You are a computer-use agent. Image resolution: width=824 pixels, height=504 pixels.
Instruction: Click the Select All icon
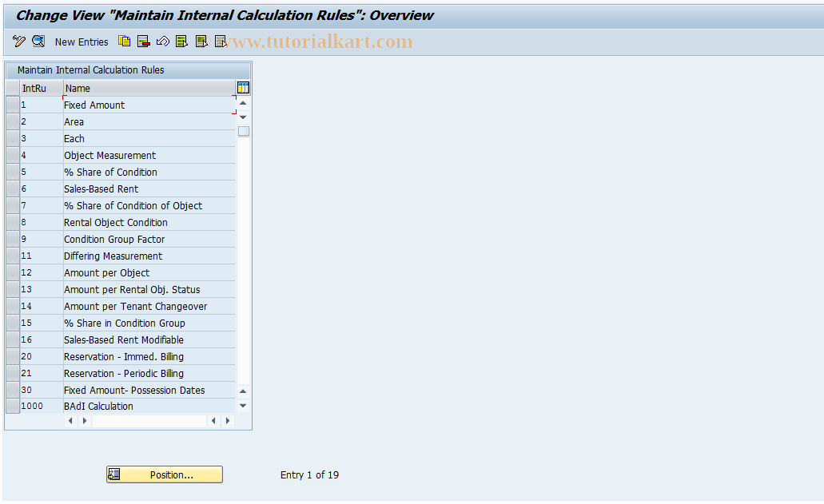[182, 41]
